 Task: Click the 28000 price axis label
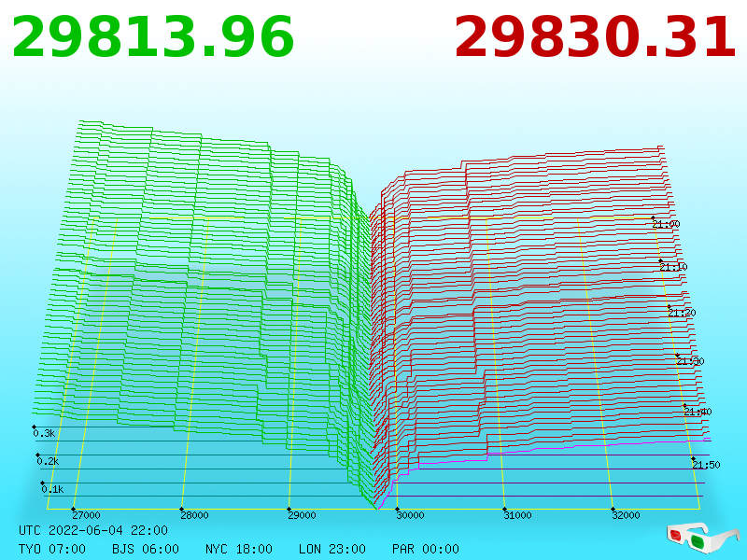click(194, 515)
